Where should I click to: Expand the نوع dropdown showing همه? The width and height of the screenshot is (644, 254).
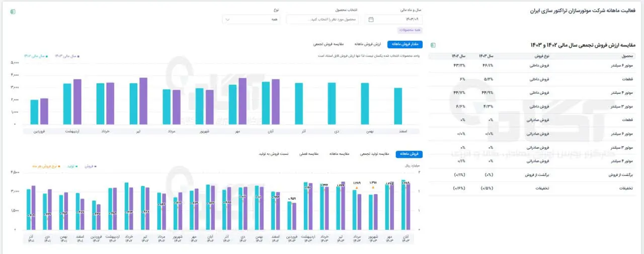tap(251, 19)
